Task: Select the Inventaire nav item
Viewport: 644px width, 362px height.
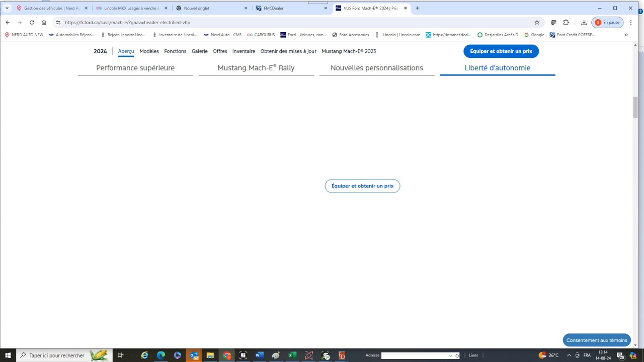Action: (244, 51)
